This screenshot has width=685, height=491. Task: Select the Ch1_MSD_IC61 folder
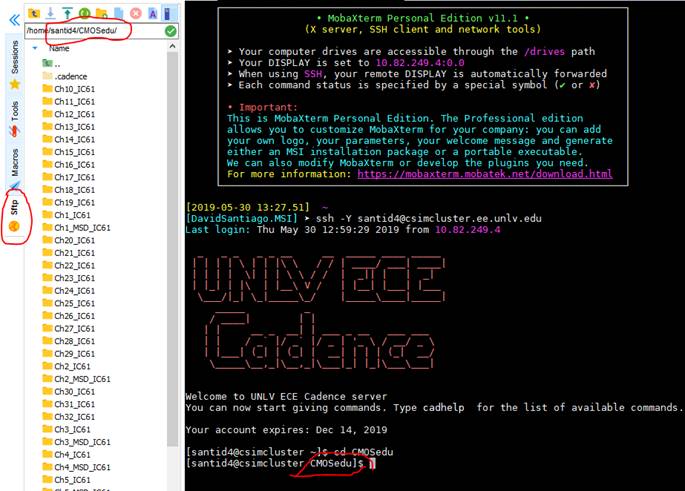(x=76, y=228)
